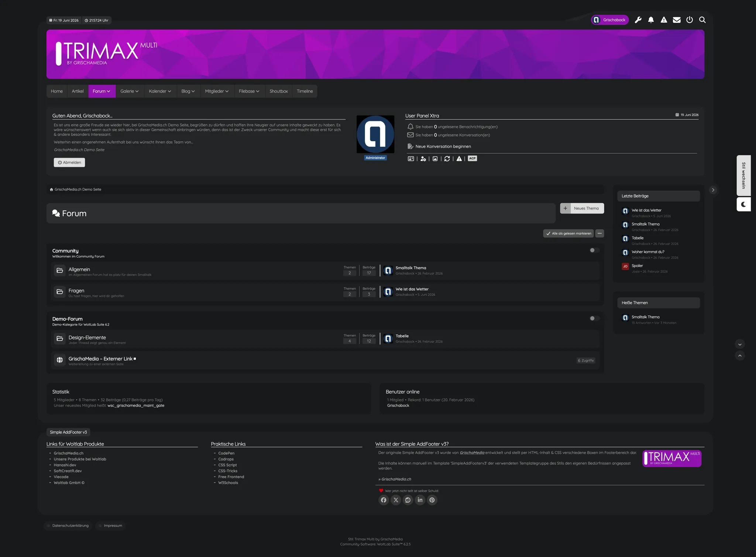Click Alle als gelesen markieren

pyautogui.click(x=568, y=233)
